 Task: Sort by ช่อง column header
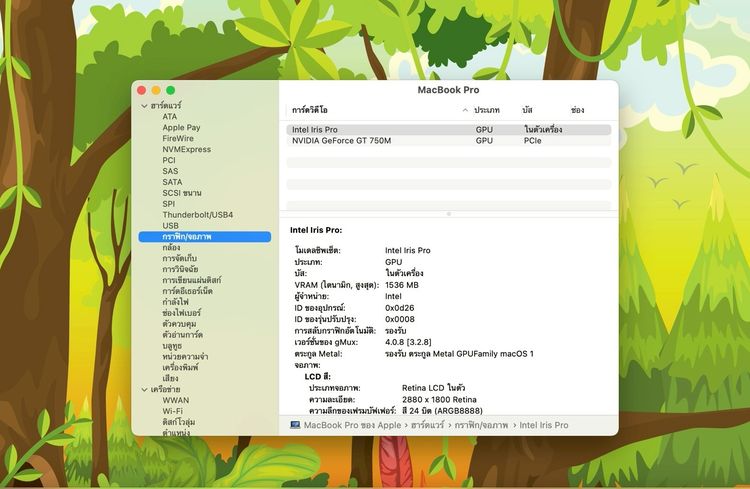tap(577, 110)
